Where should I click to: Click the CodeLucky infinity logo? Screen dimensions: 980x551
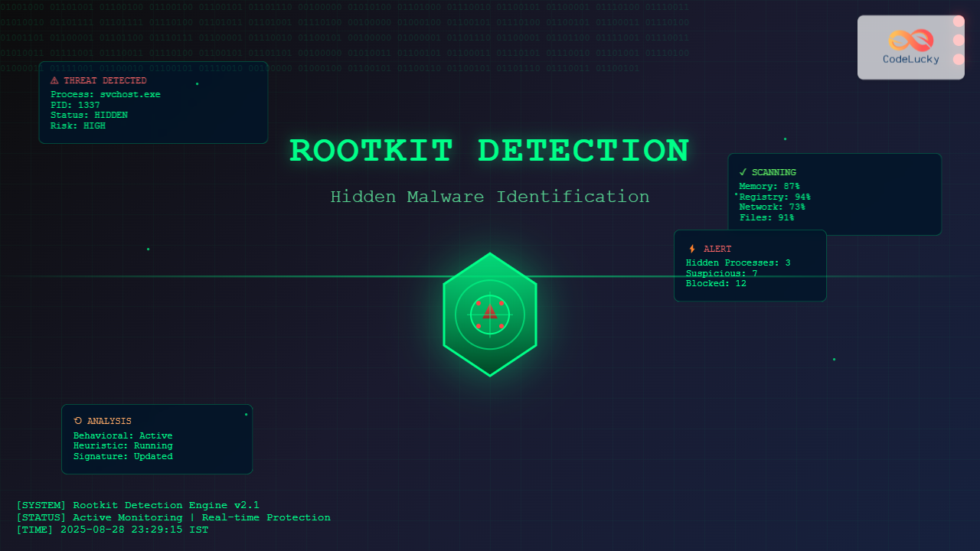[910, 40]
